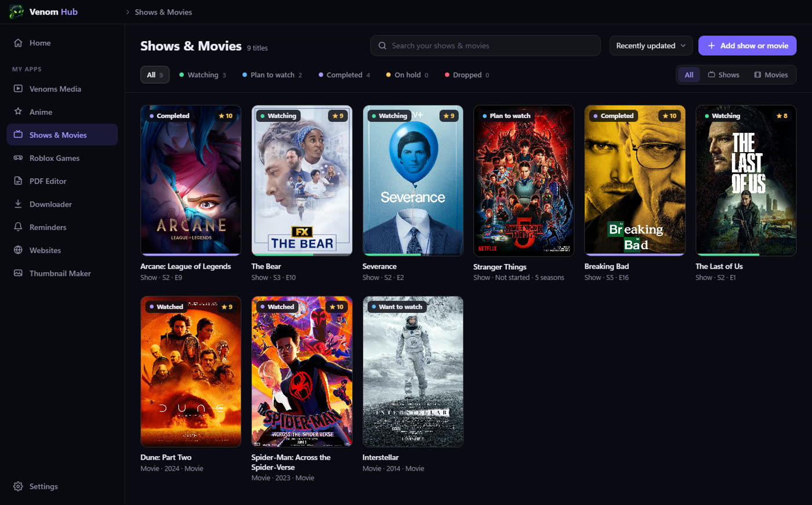Click the Websites globe icon
The height and width of the screenshot is (505, 812).
(x=18, y=250)
